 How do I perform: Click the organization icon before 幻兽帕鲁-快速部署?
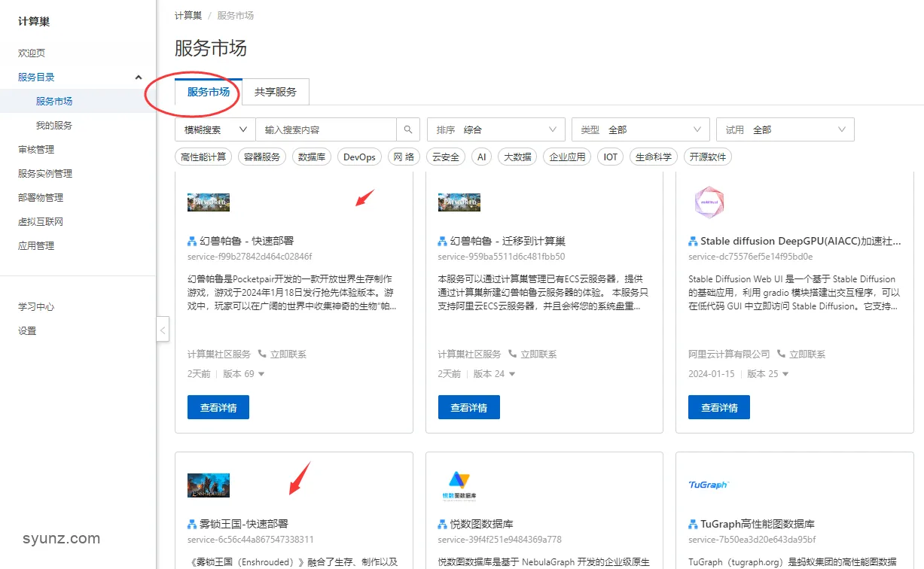[190, 241]
